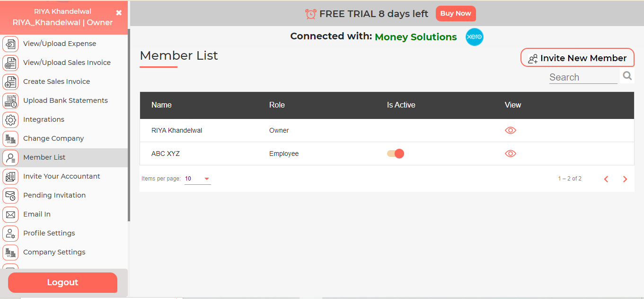
Task: Click the Profile Settings icon
Action: tap(10, 233)
